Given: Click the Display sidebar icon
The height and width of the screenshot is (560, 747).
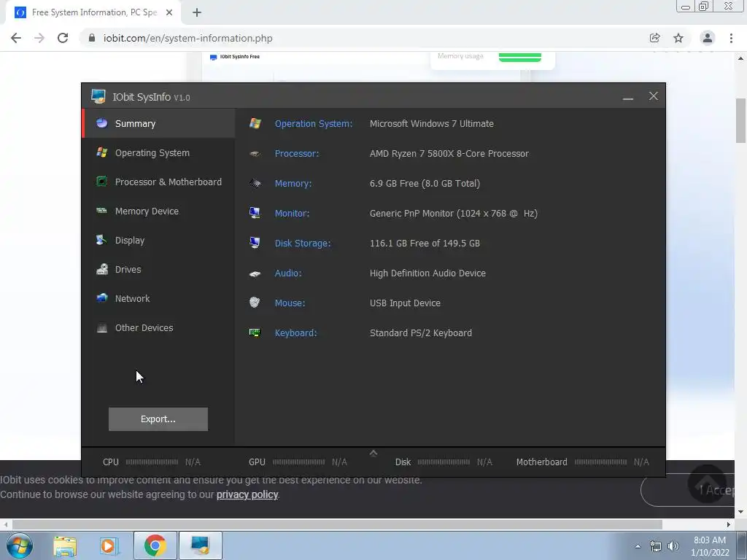Looking at the screenshot, I should [101, 239].
